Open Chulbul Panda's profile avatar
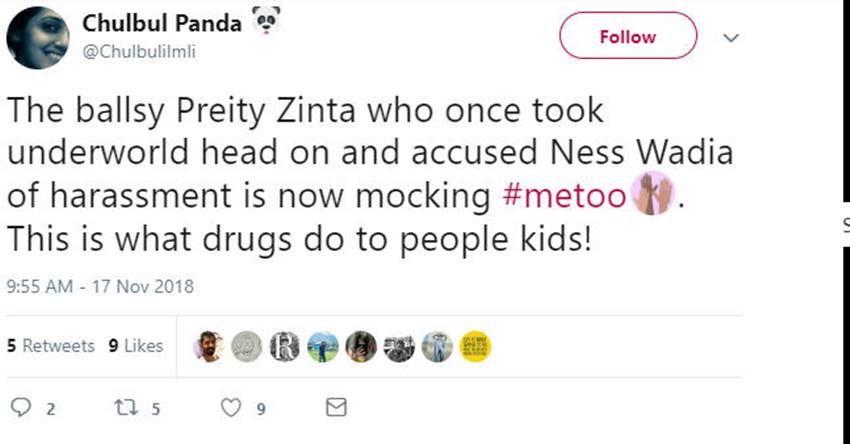850x444 pixels. (38, 38)
